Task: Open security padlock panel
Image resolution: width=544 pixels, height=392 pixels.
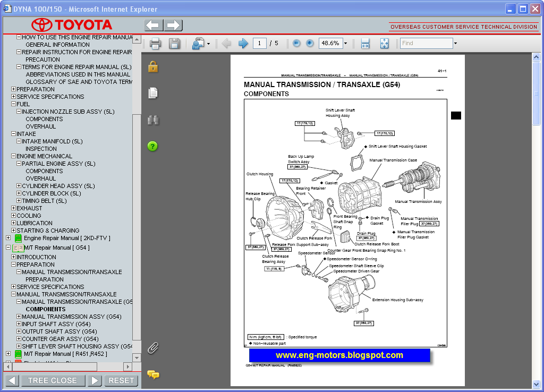Action: click(x=153, y=66)
